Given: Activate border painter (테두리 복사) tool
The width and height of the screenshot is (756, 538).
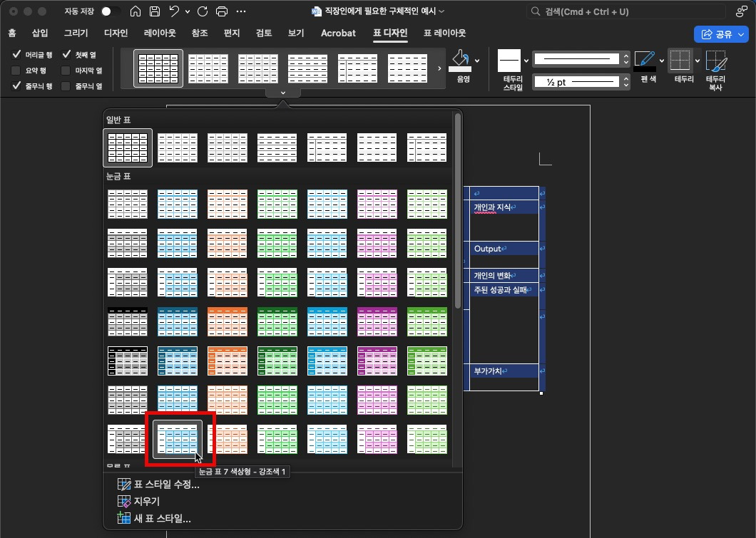Looking at the screenshot, I should point(715,61).
